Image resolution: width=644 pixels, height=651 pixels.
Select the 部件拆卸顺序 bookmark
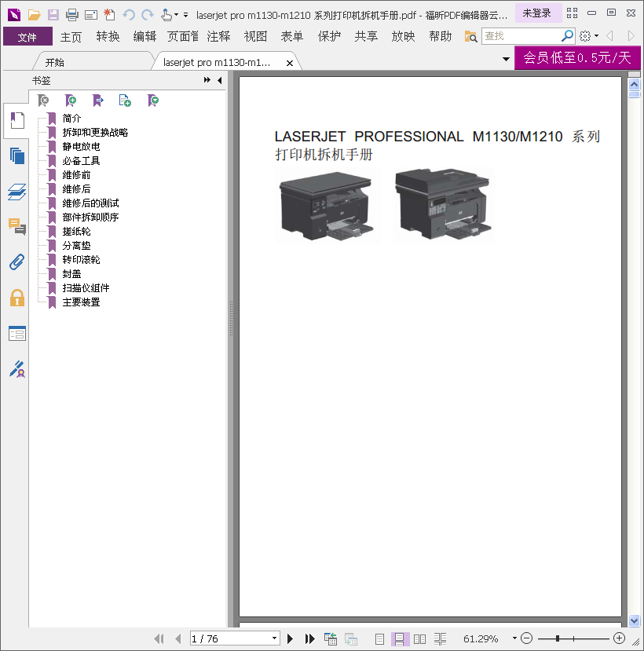90,218
